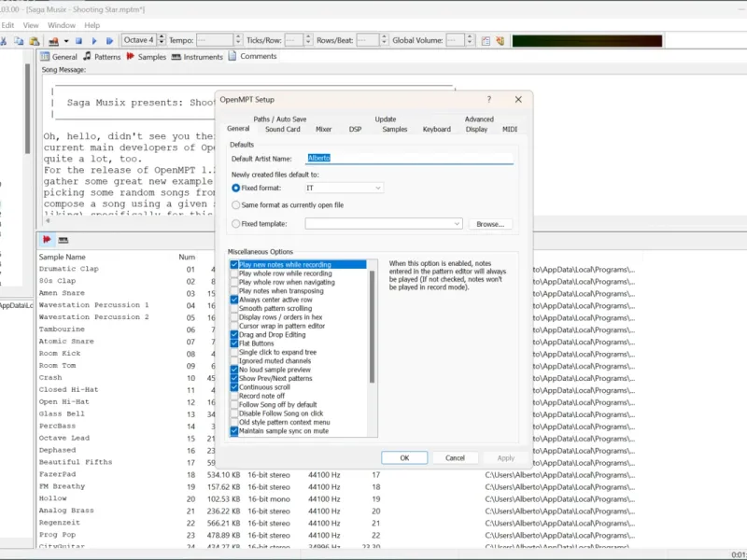Click the Browse... button
Screen dimensions: 747x560
click(490, 224)
